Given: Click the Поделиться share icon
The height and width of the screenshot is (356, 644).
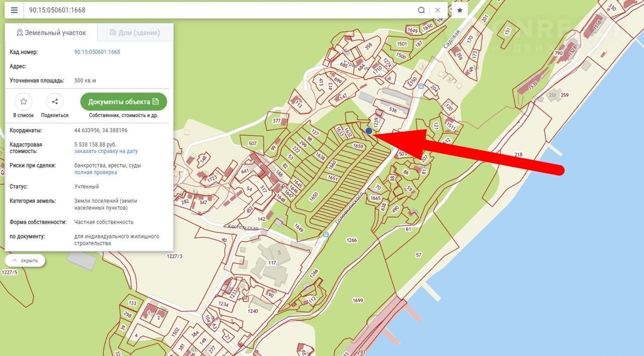Looking at the screenshot, I should pyautogui.click(x=55, y=102).
